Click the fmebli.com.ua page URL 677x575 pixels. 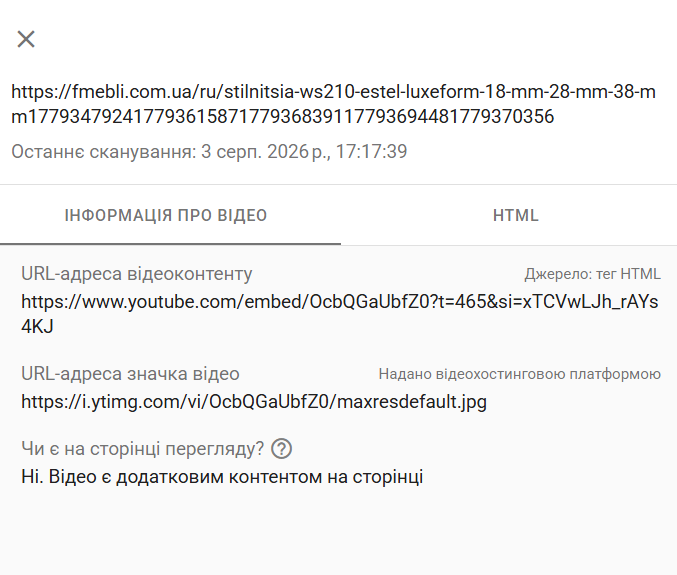pyautogui.click(x=333, y=104)
